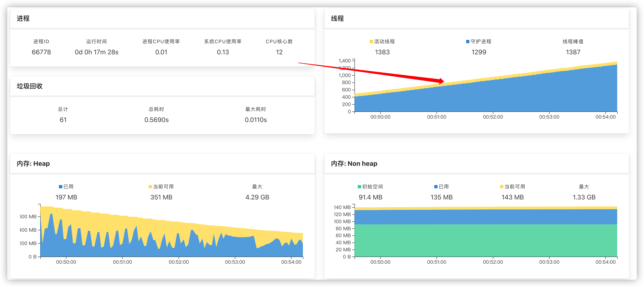Click the Non heap 当前可用 yellow swatch
Screen dimensions: 644x287
(x=502, y=187)
